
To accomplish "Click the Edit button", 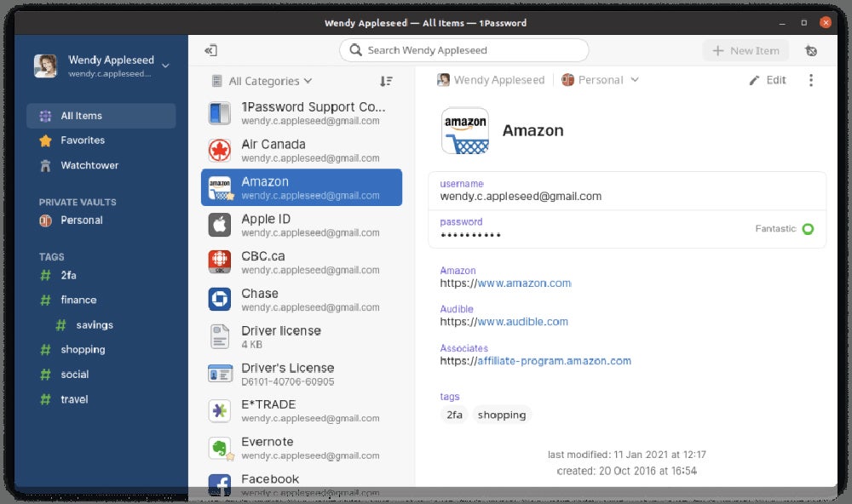I will [x=768, y=80].
